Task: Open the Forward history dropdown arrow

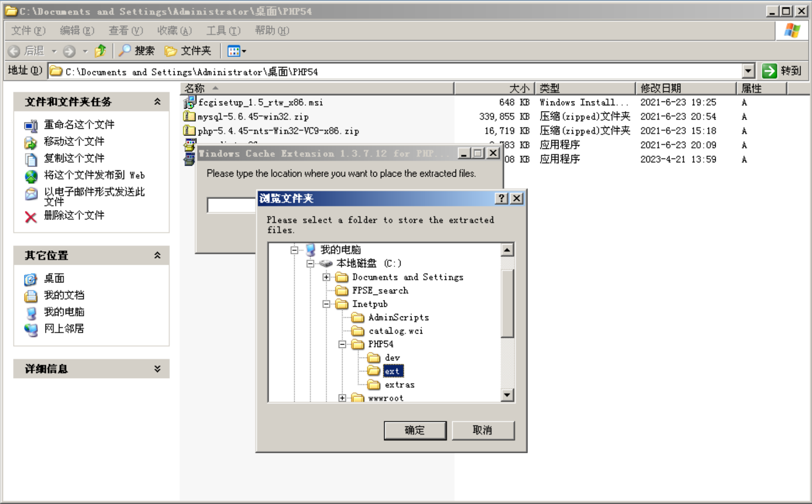Action: [x=85, y=51]
